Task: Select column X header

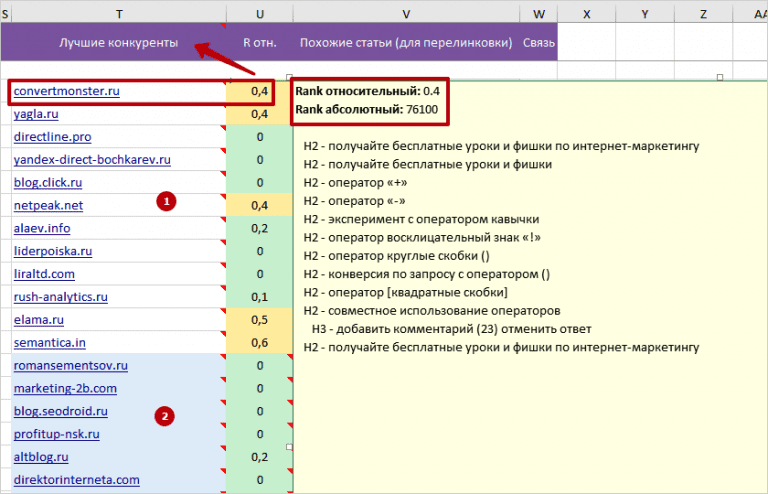Action: coord(587,14)
